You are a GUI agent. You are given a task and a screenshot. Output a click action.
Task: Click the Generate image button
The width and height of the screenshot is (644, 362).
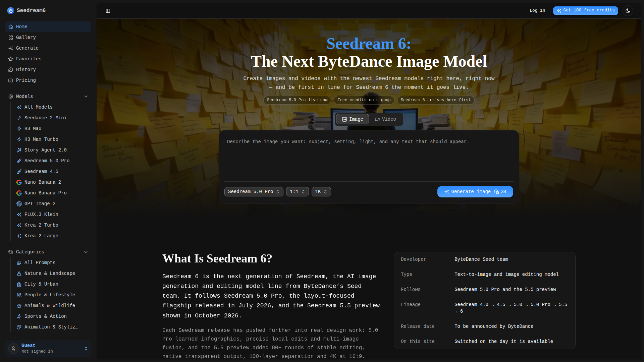pyautogui.click(x=475, y=192)
